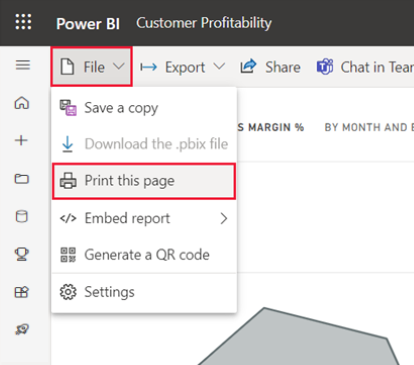Open the File menu button

(x=92, y=67)
